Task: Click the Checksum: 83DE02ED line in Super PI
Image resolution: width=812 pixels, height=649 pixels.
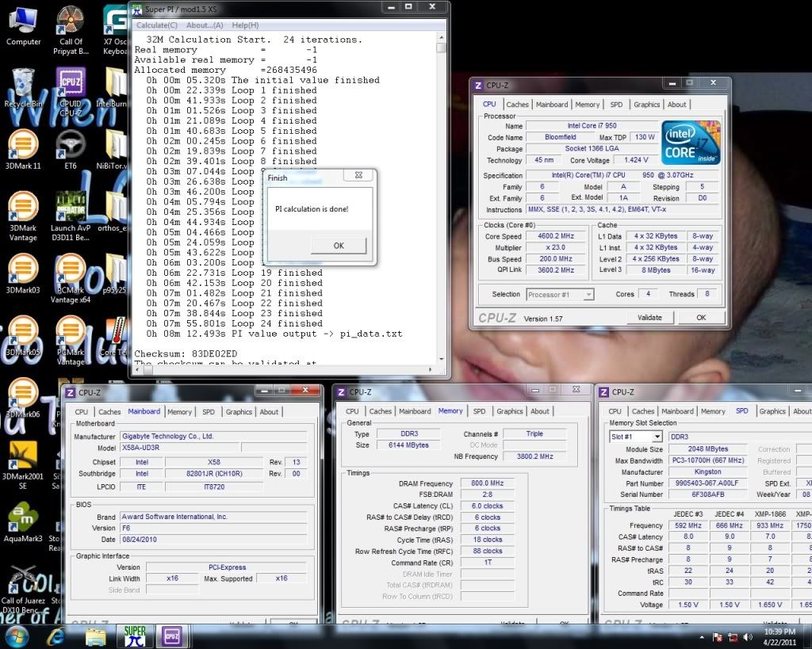Action: click(186, 353)
